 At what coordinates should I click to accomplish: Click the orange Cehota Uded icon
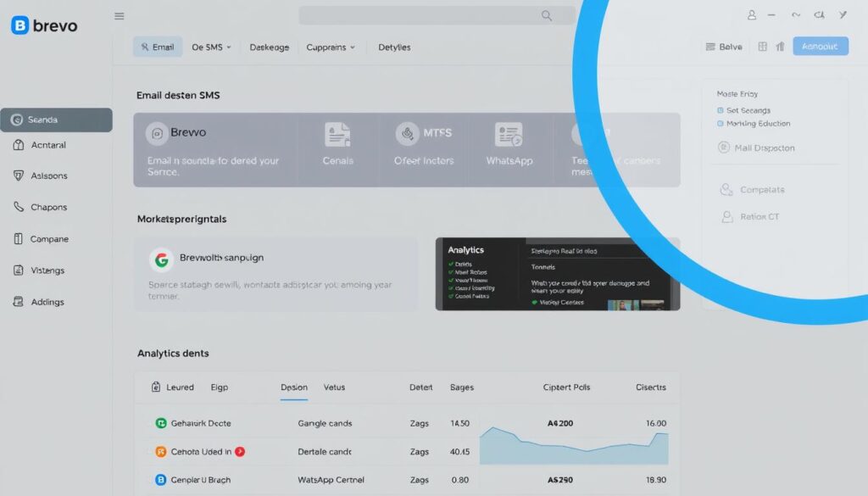click(160, 452)
